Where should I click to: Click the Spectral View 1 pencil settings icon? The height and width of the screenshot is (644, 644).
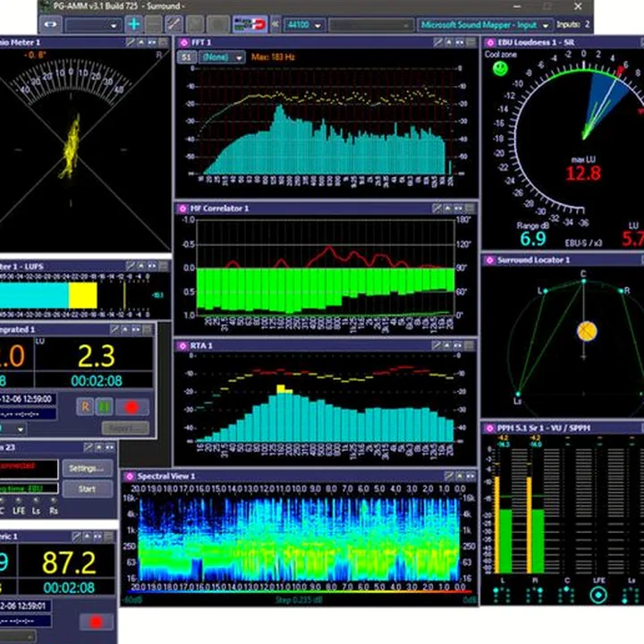coord(449,476)
